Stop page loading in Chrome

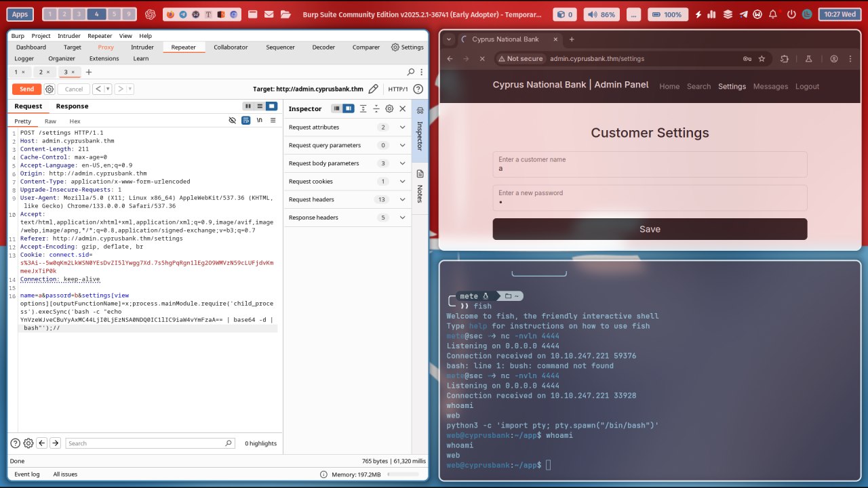[481, 59]
